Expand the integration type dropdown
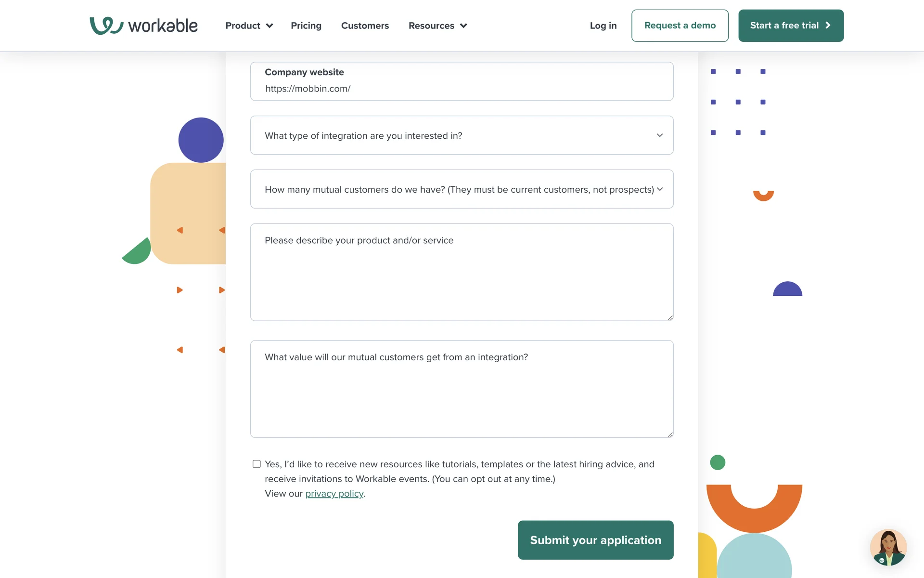 click(x=462, y=135)
